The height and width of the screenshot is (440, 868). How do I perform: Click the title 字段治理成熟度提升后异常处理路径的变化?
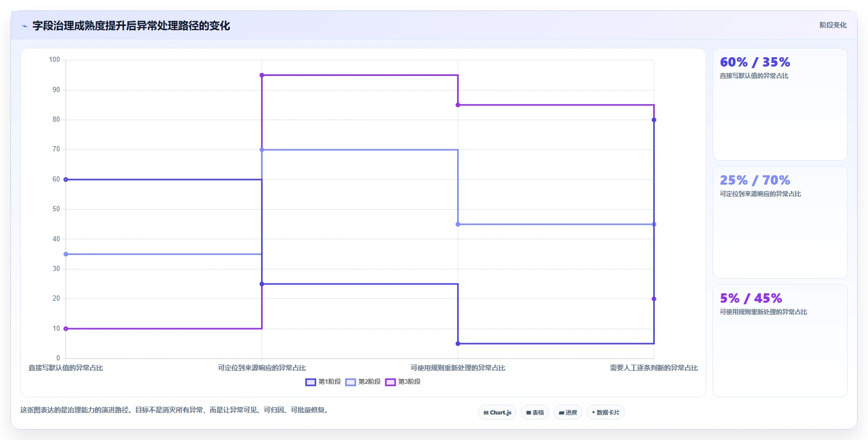tap(131, 26)
